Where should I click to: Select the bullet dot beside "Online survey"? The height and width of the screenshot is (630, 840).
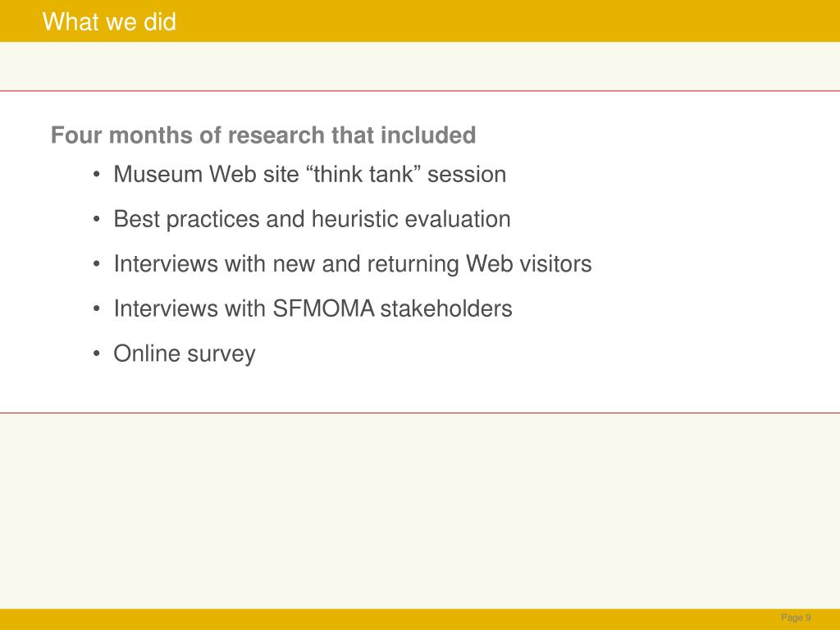[97, 354]
